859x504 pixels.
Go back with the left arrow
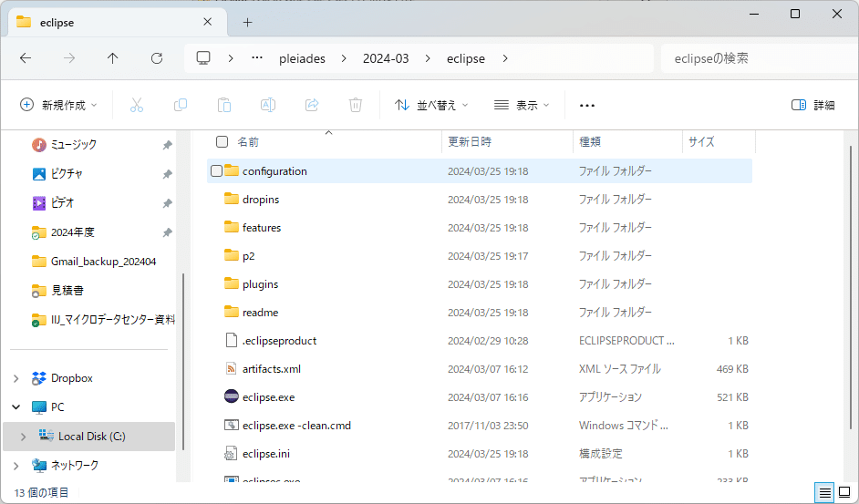tap(26, 58)
